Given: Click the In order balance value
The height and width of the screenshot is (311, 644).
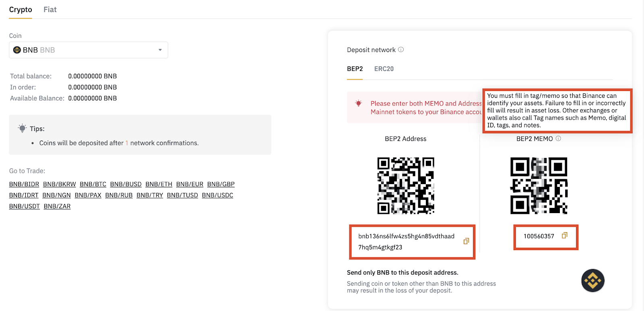Looking at the screenshot, I should tap(93, 87).
